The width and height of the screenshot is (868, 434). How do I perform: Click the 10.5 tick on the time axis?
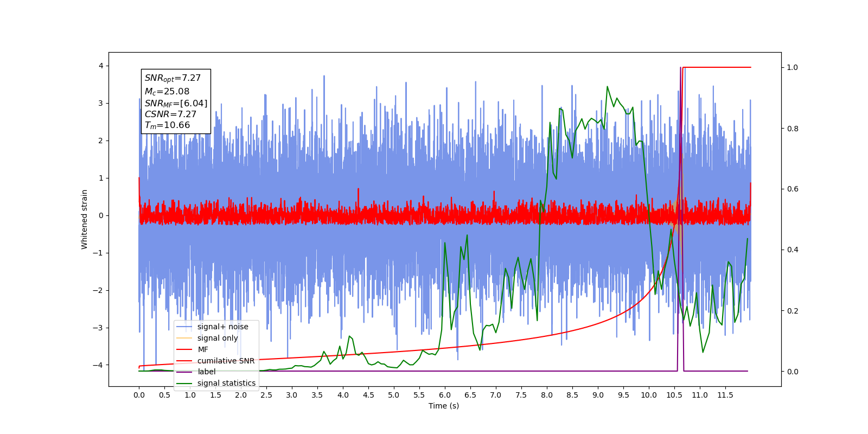click(674, 395)
